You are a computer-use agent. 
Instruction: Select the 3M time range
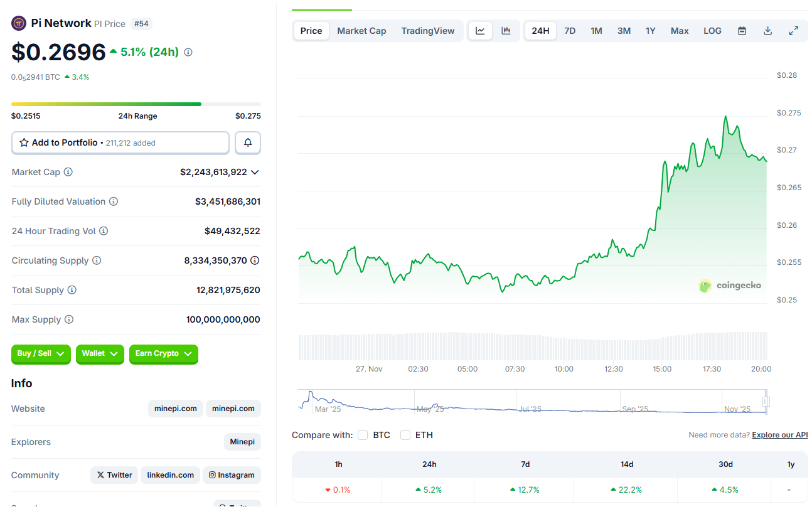click(624, 31)
